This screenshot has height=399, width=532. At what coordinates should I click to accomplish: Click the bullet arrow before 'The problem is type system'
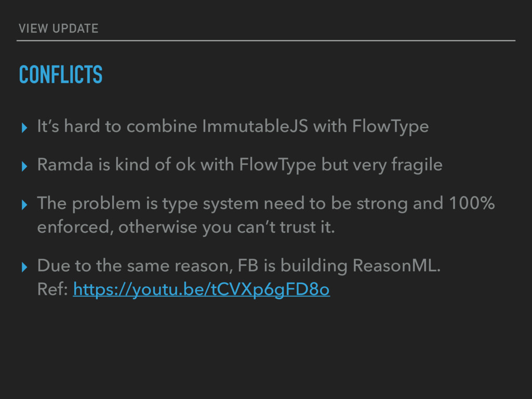(24, 205)
